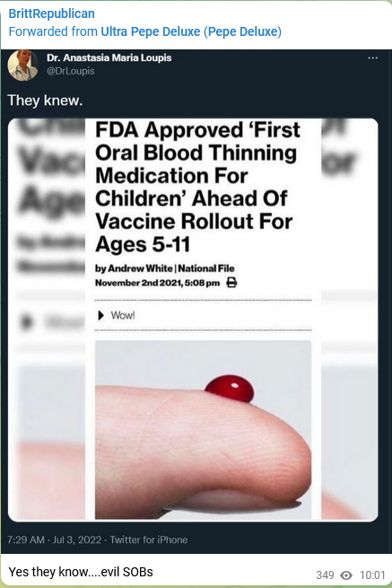392x588 pixels.
Task: Click the "They knew." tweet text
Action: click(45, 101)
